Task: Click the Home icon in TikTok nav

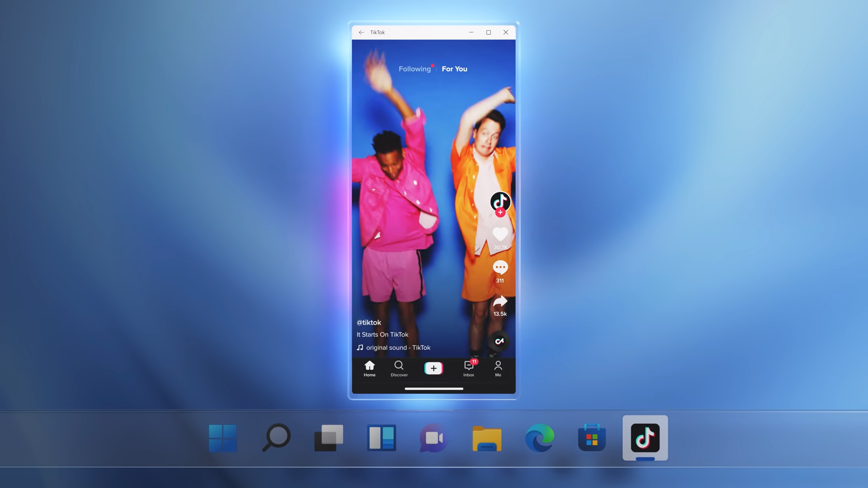Action: 369,368
